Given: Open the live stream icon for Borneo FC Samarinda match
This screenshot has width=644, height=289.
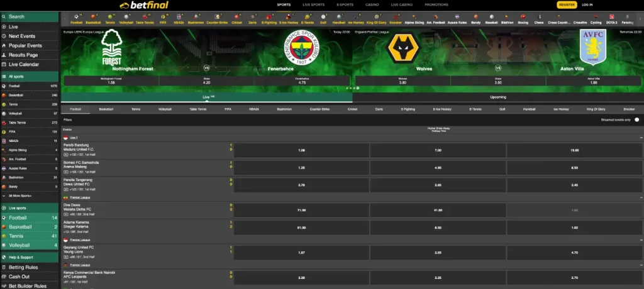Looking at the screenshot, I should [x=65, y=172].
